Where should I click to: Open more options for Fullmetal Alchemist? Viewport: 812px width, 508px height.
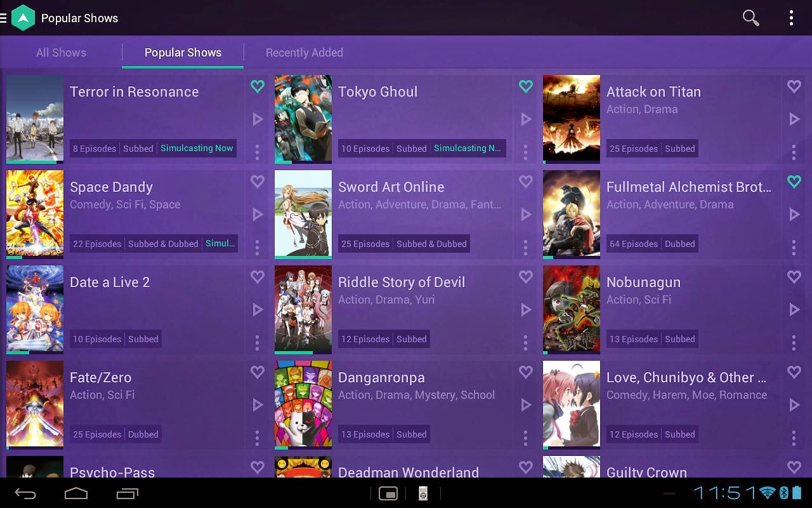point(794,247)
